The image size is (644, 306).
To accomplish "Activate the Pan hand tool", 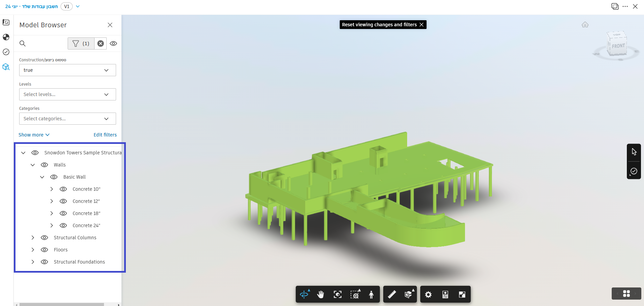I will 321,294.
